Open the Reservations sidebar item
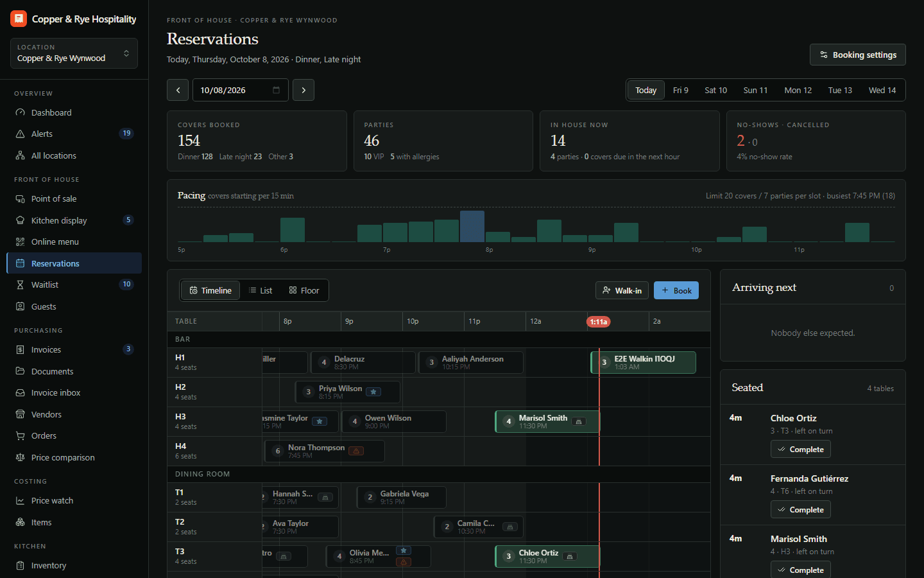924x578 pixels. point(74,263)
